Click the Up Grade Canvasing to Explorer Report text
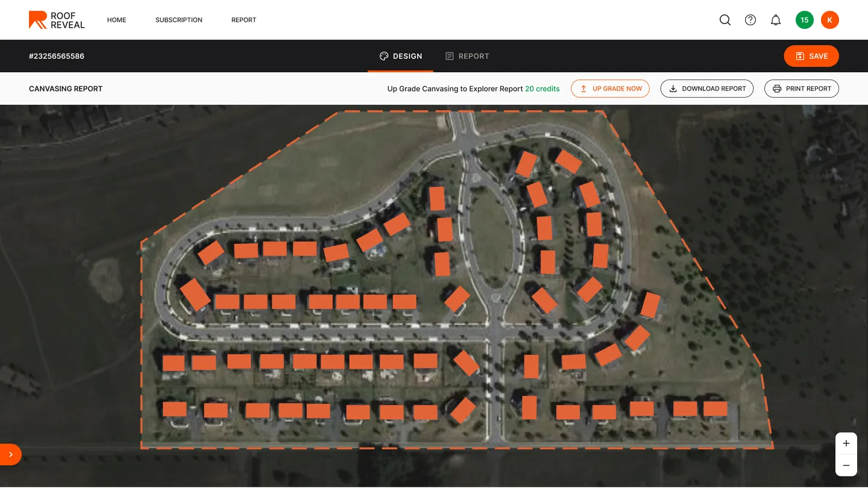 (455, 89)
